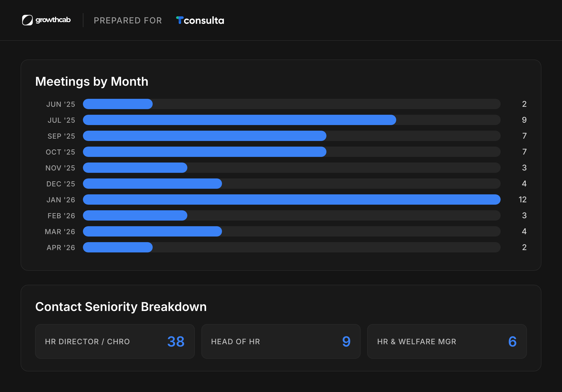Viewport: 562px width, 392px height.
Task: Click the value 2 for APR '26
Action: pyautogui.click(x=524, y=247)
